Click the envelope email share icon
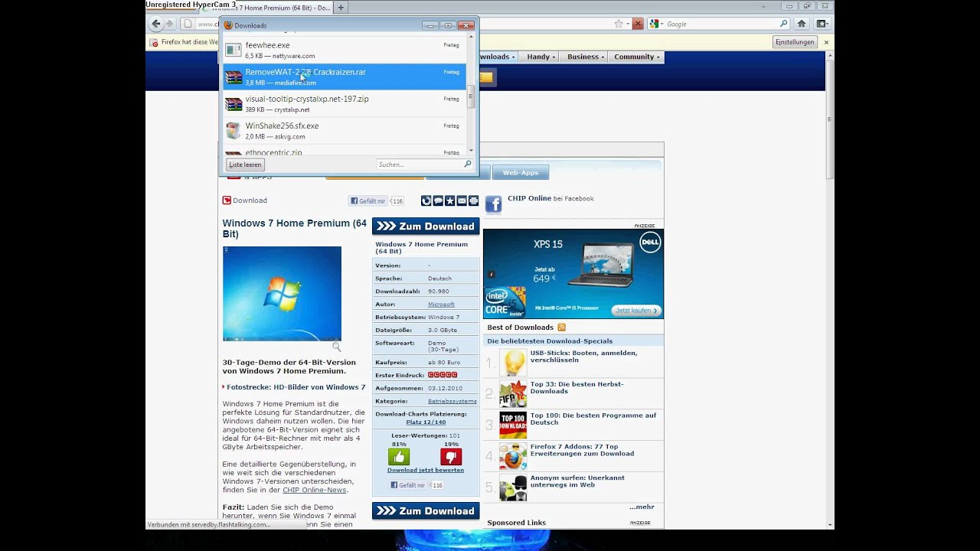 (x=462, y=201)
